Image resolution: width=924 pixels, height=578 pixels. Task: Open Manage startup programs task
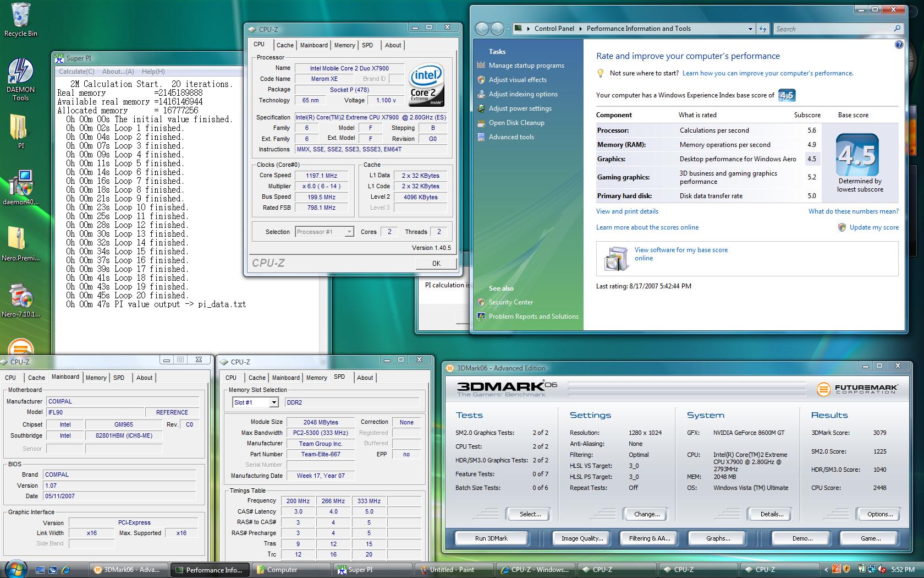coord(526,66)
